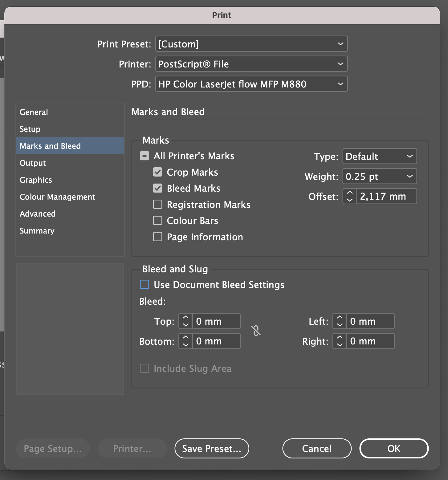Cancel the Print dialog

[x=317, y=449]
